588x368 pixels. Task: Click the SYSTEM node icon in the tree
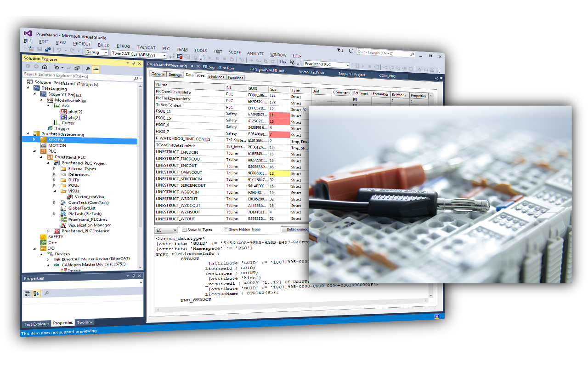coord(43,140)
